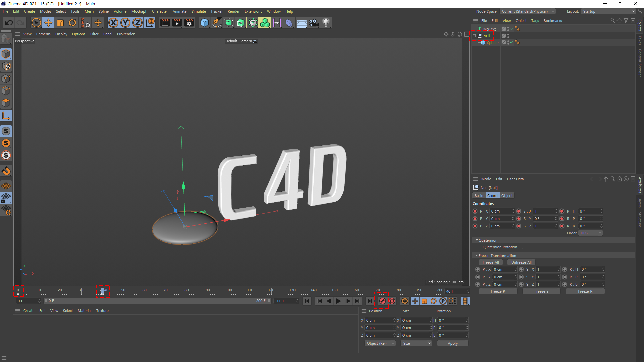Select the Move tool in top toolbar
The height and width of the screenshot is (362, 644).
(x=48, y=23)
